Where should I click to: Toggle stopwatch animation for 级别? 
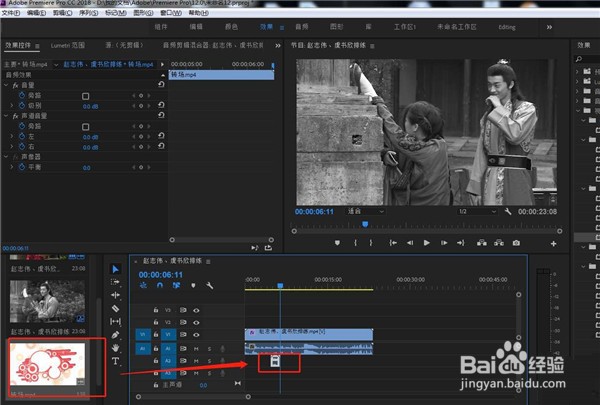(22, 105)
